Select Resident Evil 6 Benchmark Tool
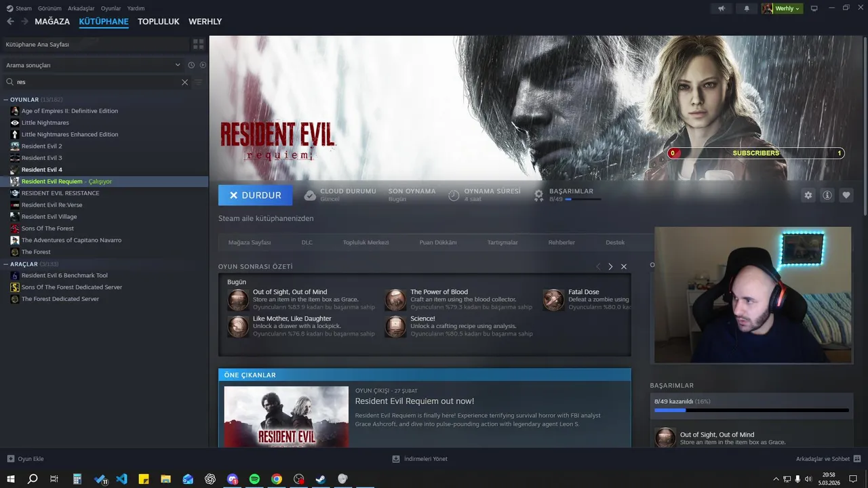Viewport: 868px width, 488px height. coord(64,275)
